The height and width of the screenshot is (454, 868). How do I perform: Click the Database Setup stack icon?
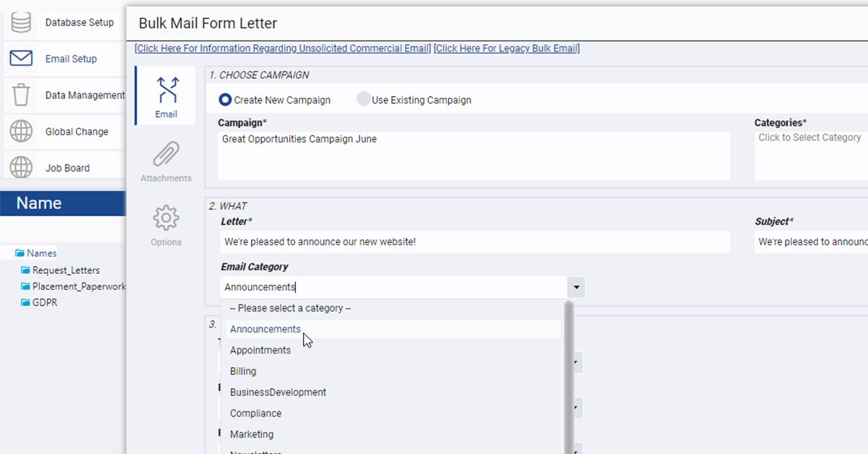point(21,22)
